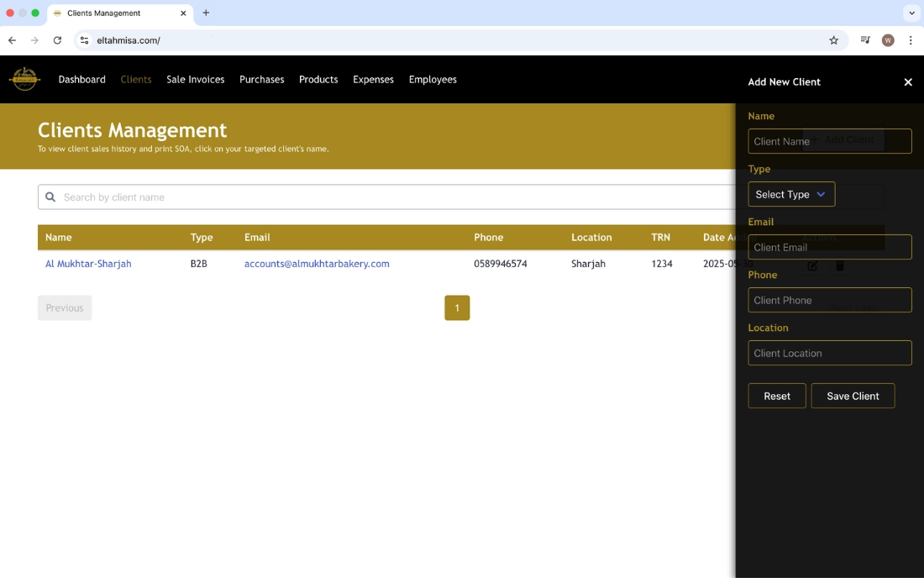Bookmark this page with the star icon
The width and height of the screenshot is (924, 588).
pyautogui.click(x=833, y=40)
